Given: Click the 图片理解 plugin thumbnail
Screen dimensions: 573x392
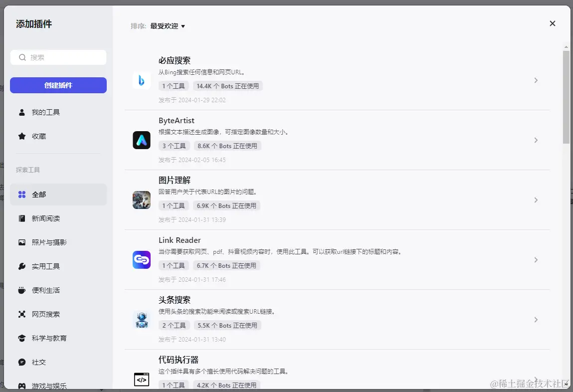Looking at the screenshot, I should (142, 200).
